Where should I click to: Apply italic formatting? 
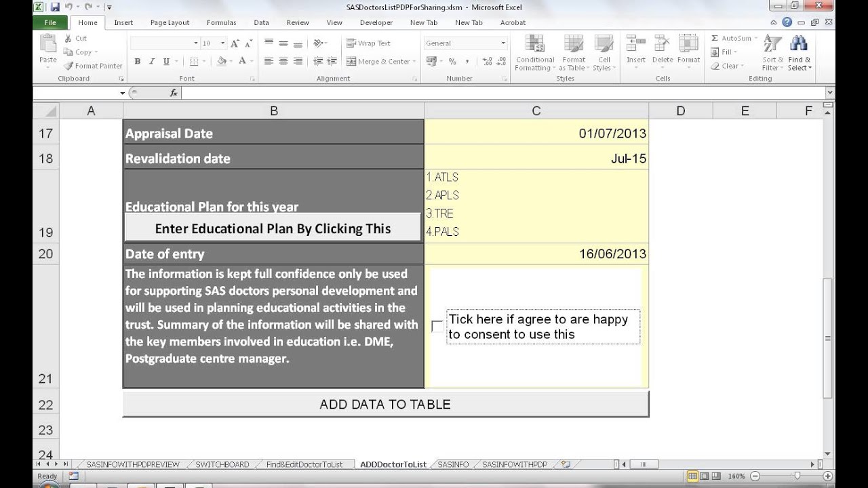pyautogui.click(x=152, y=62)
